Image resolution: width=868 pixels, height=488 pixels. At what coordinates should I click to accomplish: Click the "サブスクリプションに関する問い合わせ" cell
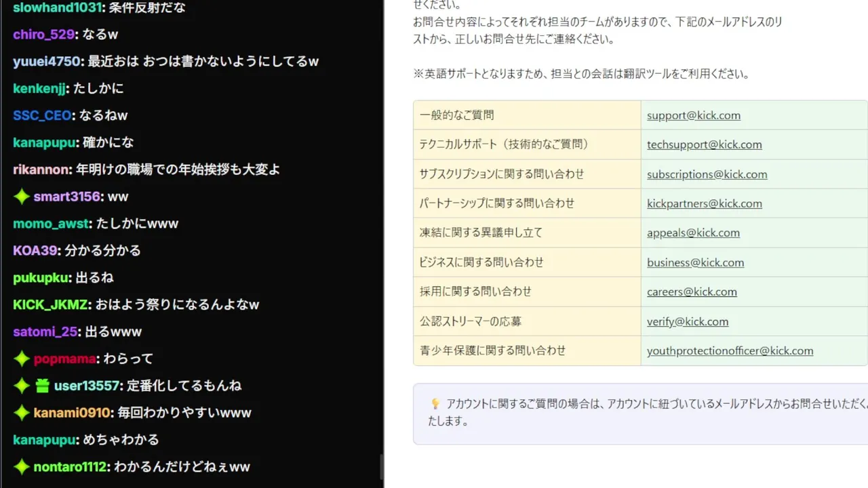pos(527,174)
